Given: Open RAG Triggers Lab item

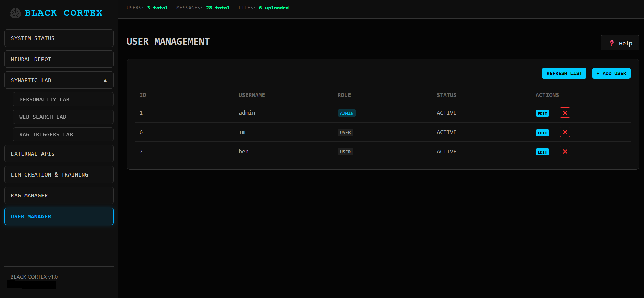Looking at the screenshot, I should click(x=63, y=134).
